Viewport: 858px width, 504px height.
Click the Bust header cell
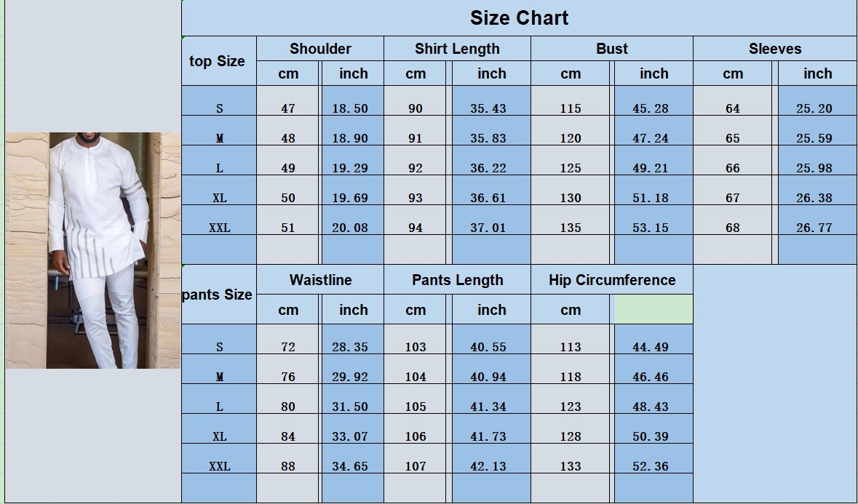click(612, 49)
